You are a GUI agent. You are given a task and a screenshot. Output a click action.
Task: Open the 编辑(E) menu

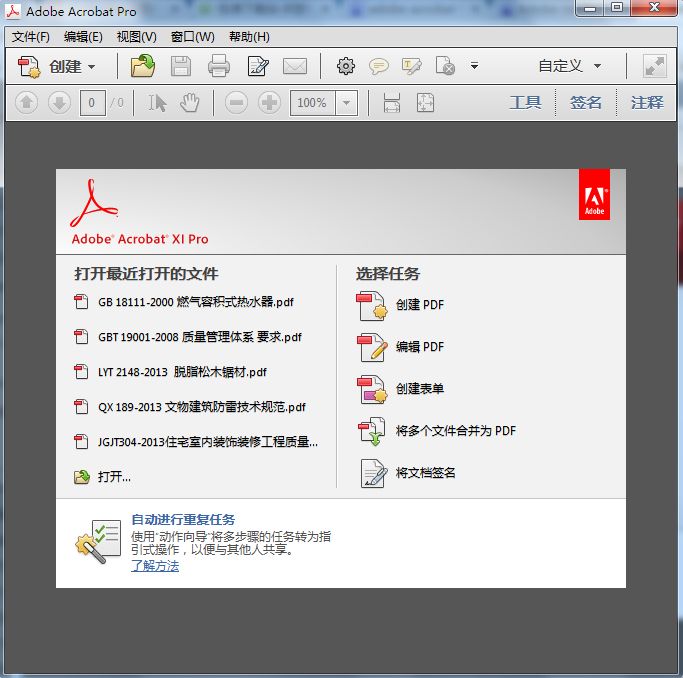[x=83, y=37]
